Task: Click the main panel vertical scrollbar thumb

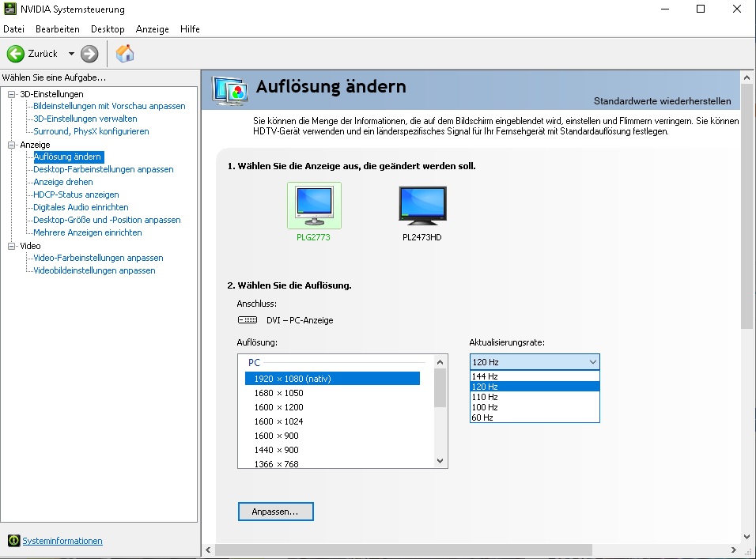Action: click(747, 207)
